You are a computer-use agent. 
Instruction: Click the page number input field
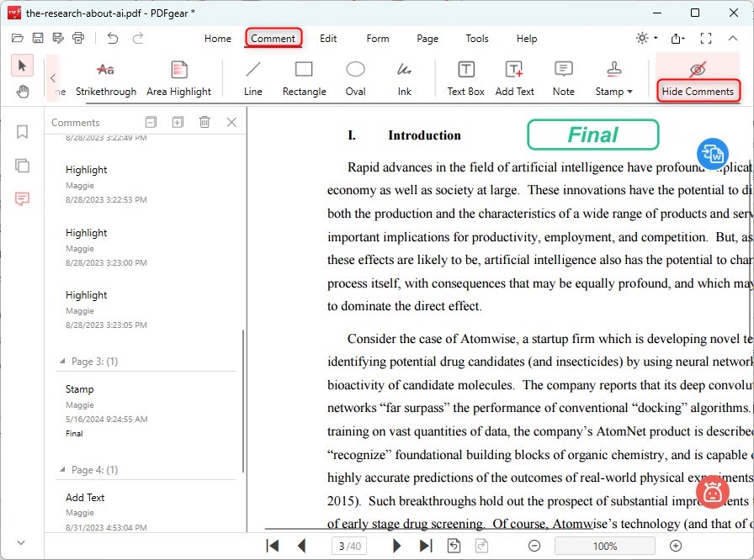pos(348,546)
